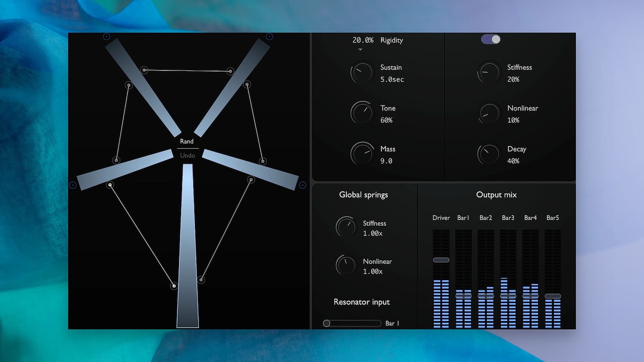Viewport: 644px width, 362px height.
Task: Expand the small arrow below 20.0% Rigidity
Action: tap(360, 50)
